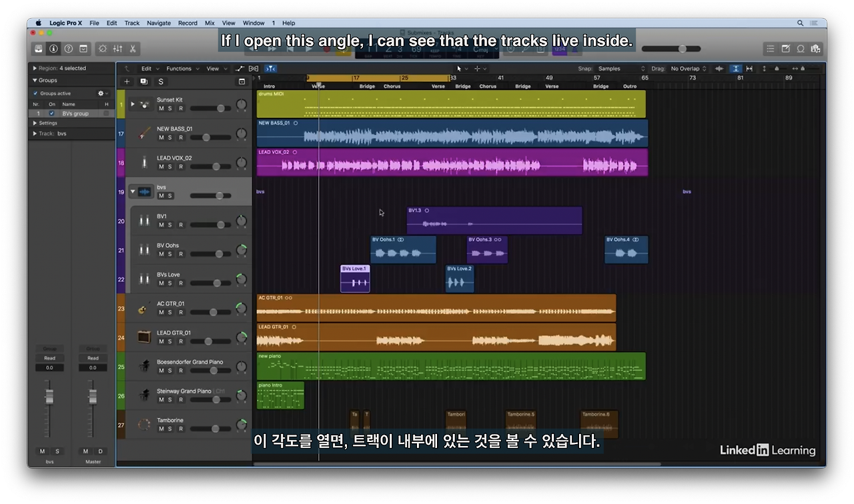Select the BVs Love.1 region

coord(355,279)
